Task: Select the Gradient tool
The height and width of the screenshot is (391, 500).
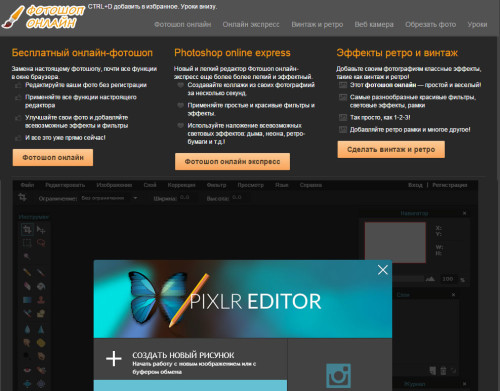Action: (x=27, y=300)
